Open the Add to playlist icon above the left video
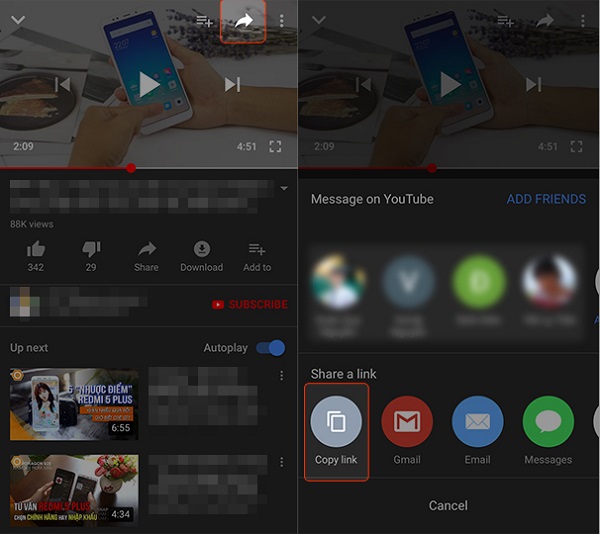Screen dimensions: 600x534 204,21
